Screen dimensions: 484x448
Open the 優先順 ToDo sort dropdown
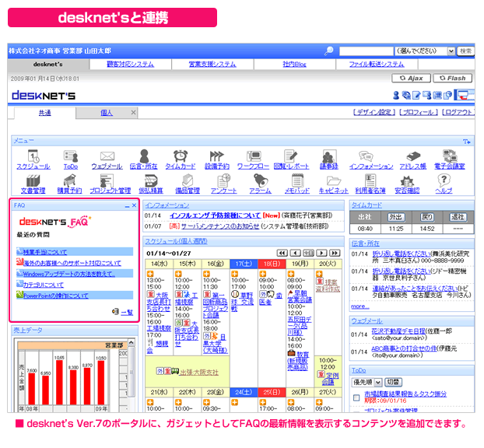click(367, 383)
